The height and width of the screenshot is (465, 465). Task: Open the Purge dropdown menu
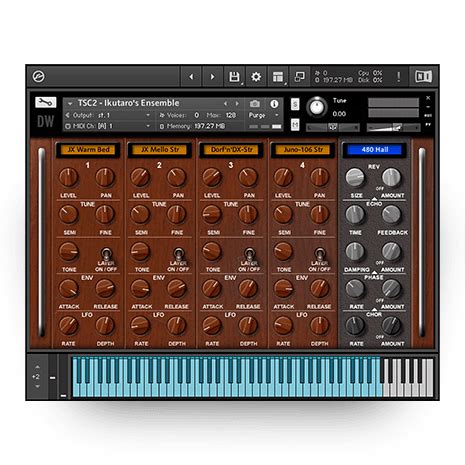click(x=263, y=115)
